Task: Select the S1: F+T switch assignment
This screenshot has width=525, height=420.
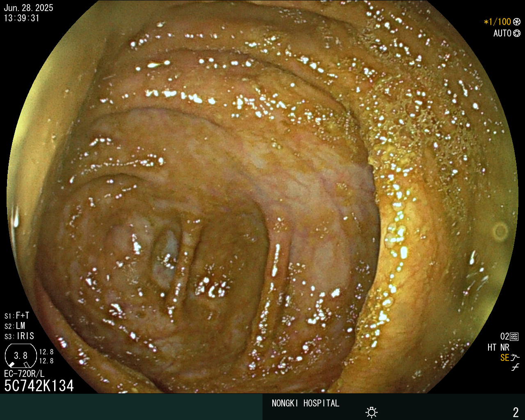Action: click(x=17, y=315)
